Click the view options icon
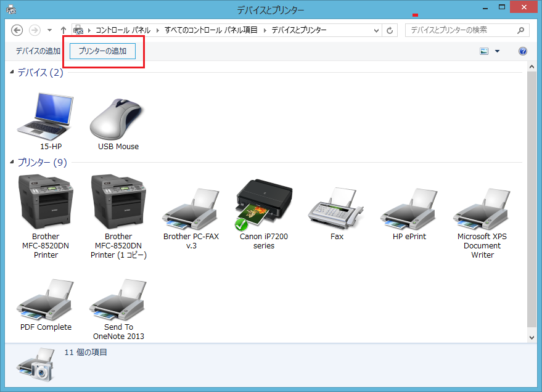The width and height of the screenshot is (542, 392). (484, 51)
